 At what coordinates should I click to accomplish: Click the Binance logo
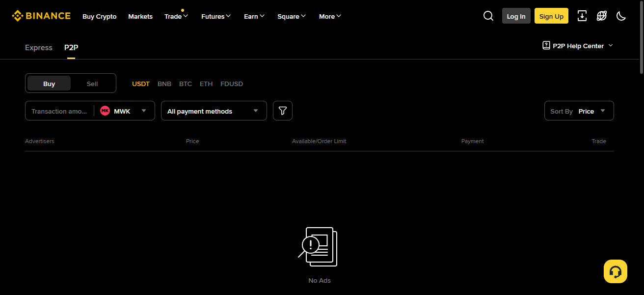(41, 15)
